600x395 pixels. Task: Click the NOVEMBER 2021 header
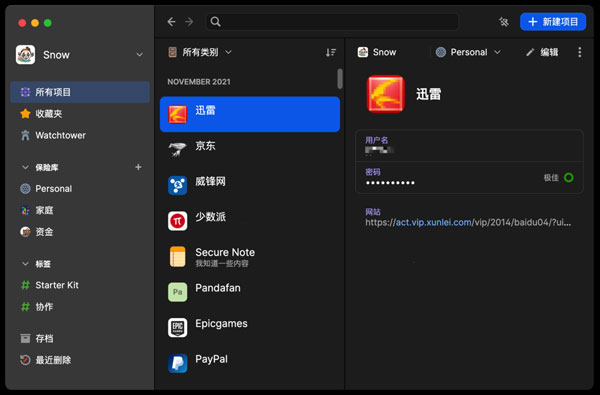[199, 82]
